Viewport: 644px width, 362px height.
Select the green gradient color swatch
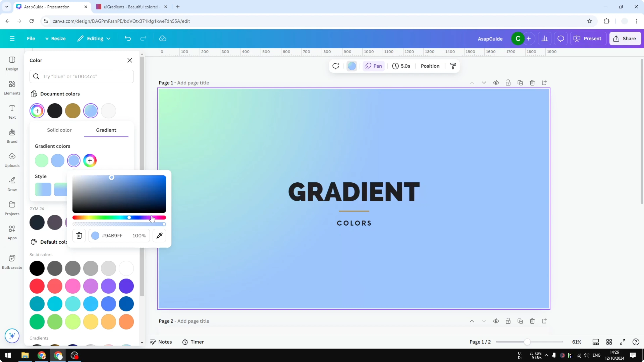click(x=41, y=160)
